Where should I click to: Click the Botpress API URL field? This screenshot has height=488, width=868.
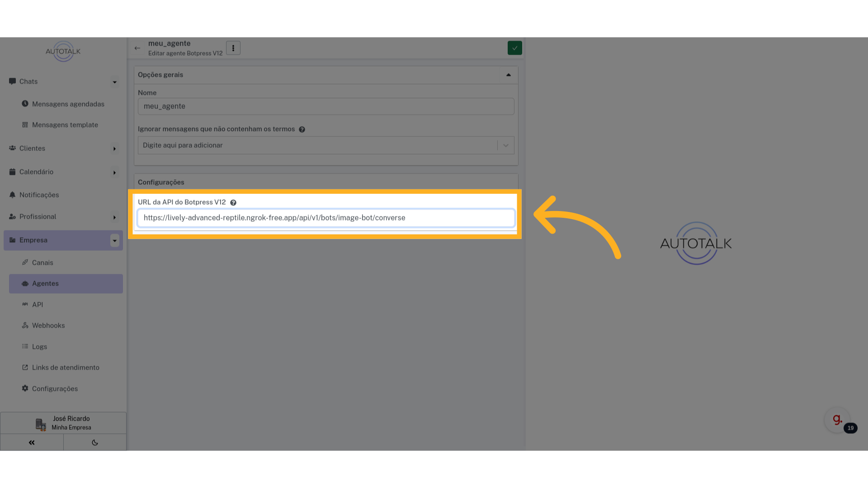[326, 218]
